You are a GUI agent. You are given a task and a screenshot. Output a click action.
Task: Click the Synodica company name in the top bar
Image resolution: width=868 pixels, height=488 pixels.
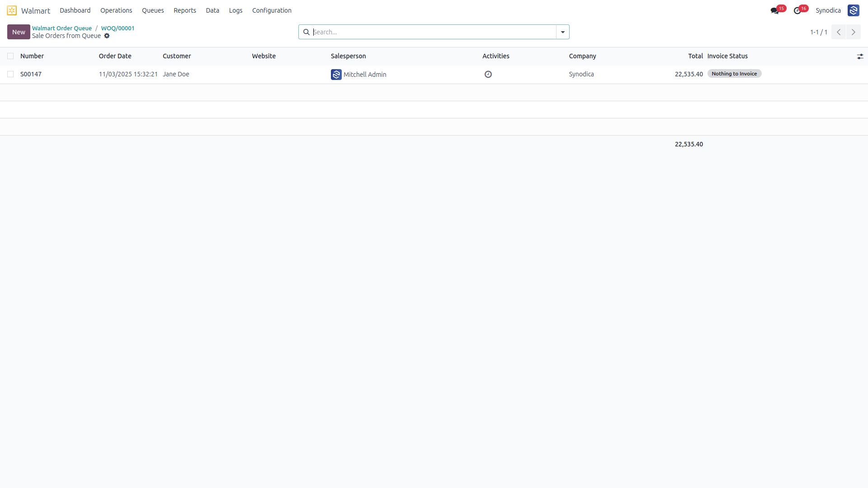(828, 10)
